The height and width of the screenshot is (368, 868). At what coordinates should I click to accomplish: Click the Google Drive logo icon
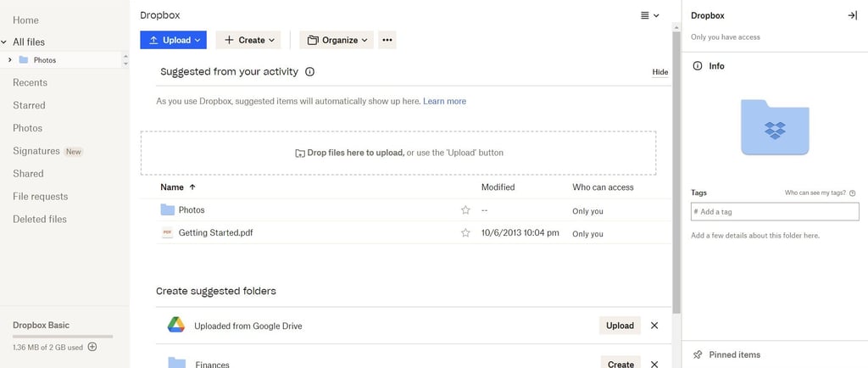click(176, 325)
